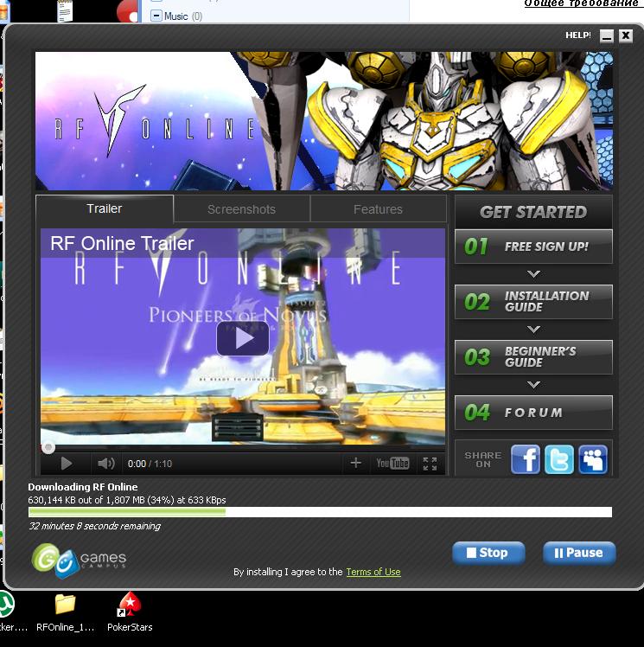
Task: Mute the video volume speaker icon
Action: tap(106, 464)
